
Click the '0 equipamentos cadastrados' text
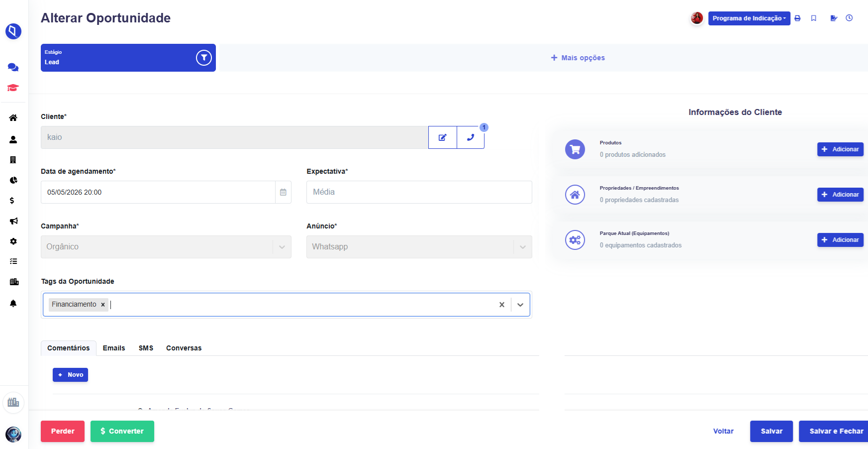point(641,245)
